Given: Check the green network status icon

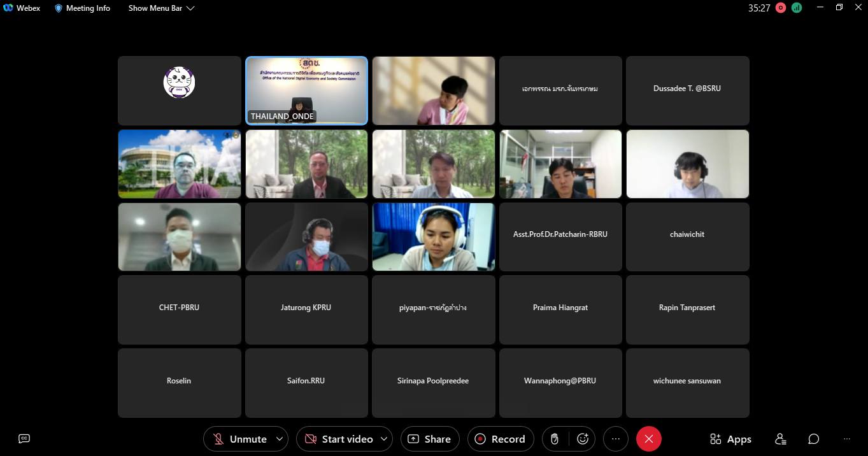Looking at the screenshot, I should coord(797,8).
